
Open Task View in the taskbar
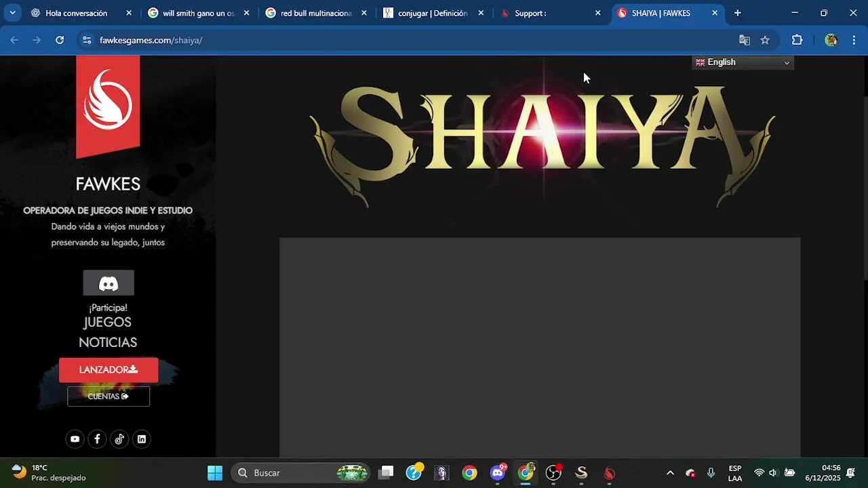pyautogui.click(x=387, y=473)
